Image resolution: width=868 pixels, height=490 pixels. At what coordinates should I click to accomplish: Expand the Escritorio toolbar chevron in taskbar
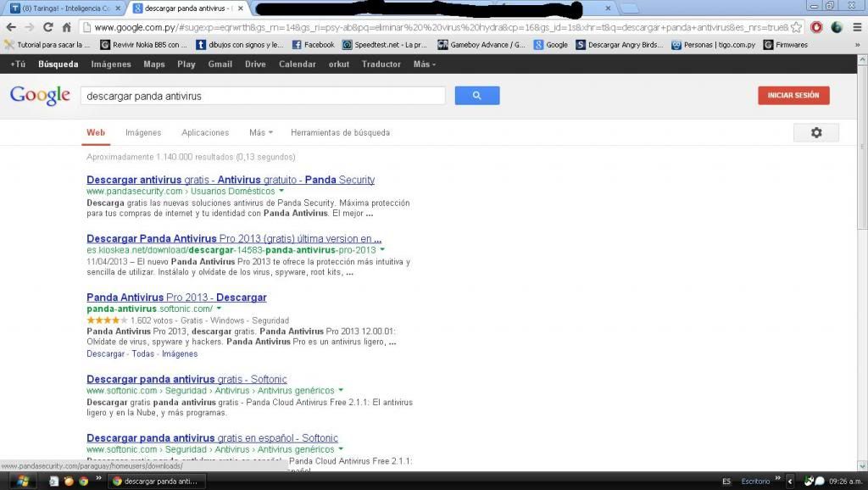point(777,478)
